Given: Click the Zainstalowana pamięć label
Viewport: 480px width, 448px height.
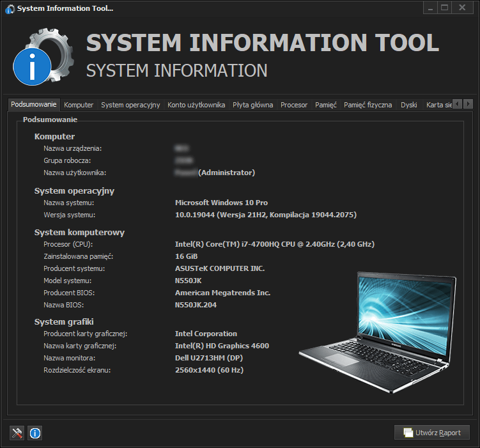Looking at the screenshot, I should (79, 256).
